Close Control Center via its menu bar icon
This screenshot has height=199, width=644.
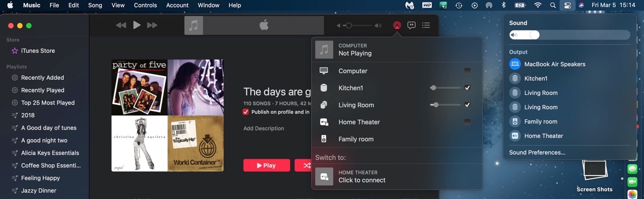[567, 5]
